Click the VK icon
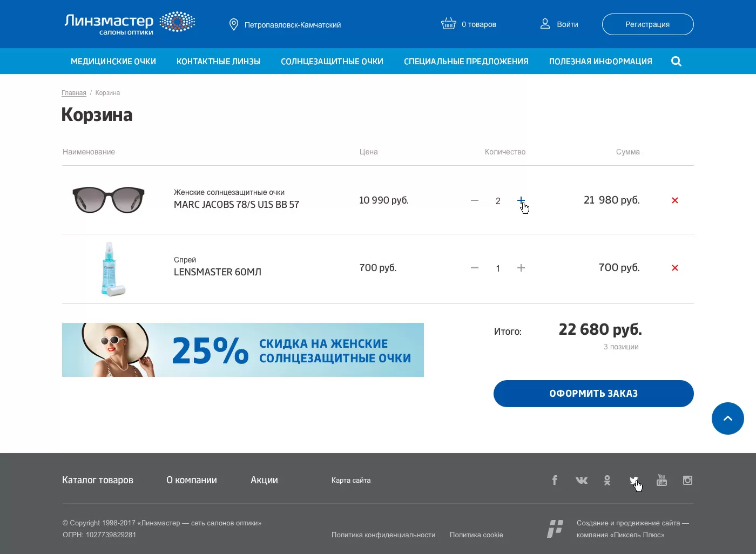 point(582,480)
